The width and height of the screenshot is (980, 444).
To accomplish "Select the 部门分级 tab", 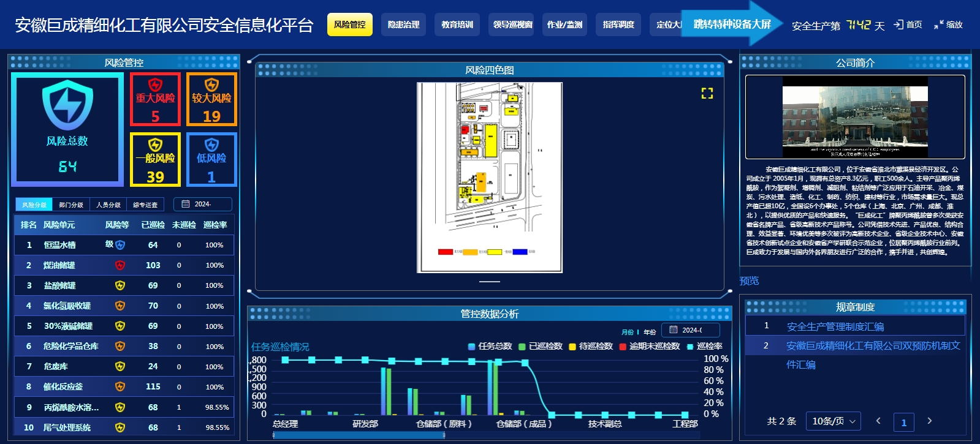I will click(71, 205).
